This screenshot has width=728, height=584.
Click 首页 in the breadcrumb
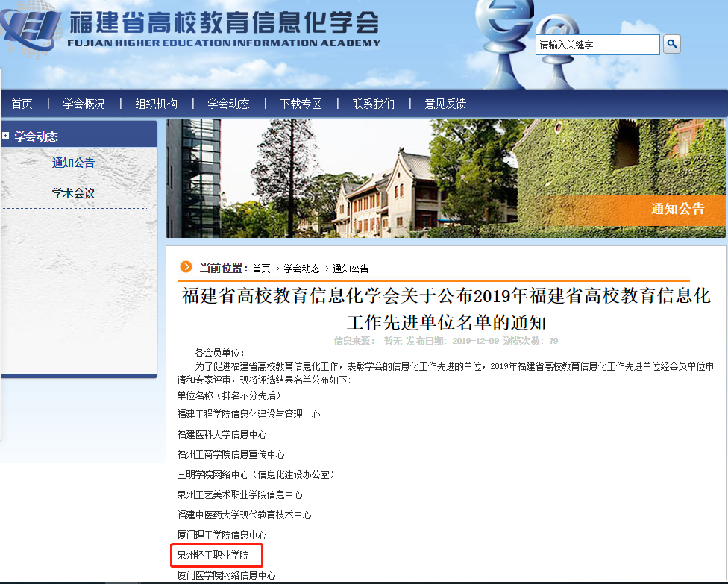261,269
